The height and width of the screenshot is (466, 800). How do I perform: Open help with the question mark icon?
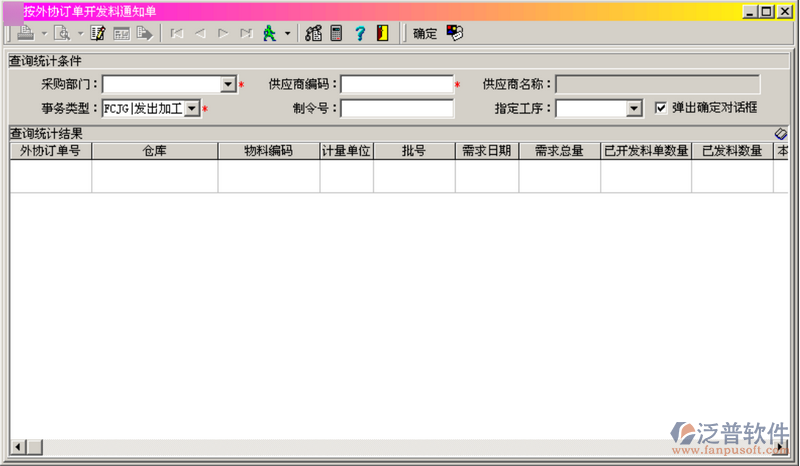point(360,34)
